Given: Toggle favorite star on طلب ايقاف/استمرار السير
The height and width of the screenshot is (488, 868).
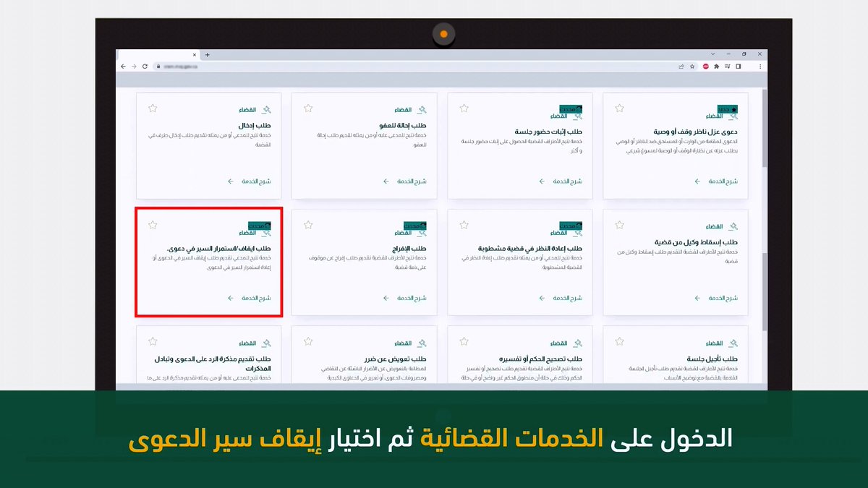Looking at the screenshot, I should [x=153, y=225].
